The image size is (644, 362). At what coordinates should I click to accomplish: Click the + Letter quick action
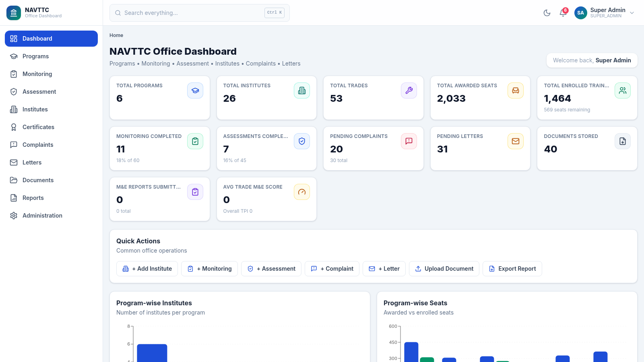[384, 269]
